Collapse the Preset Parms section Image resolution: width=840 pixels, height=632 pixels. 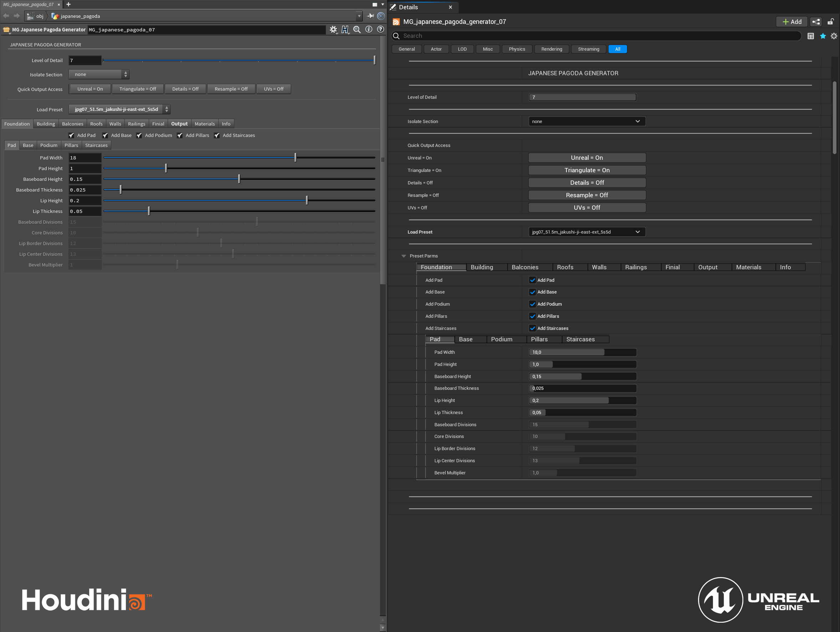coord(404,256)
